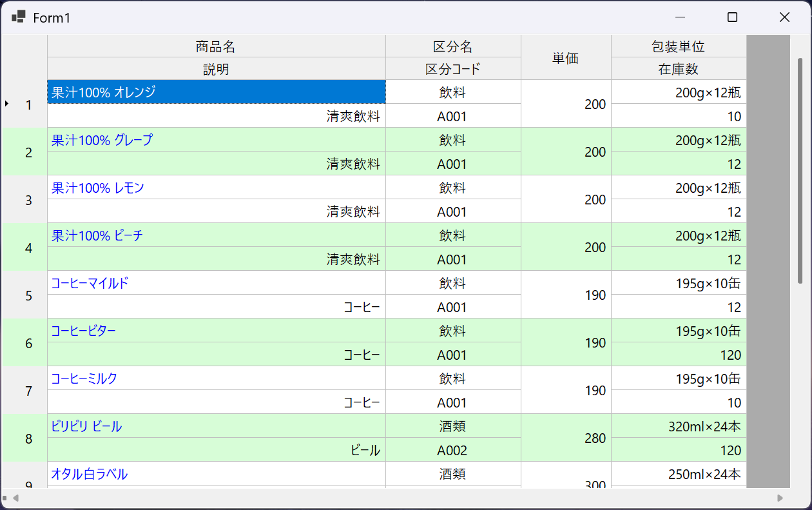
Task: Click stock count 12 in row 4
Action: click(x=679, y=259)
